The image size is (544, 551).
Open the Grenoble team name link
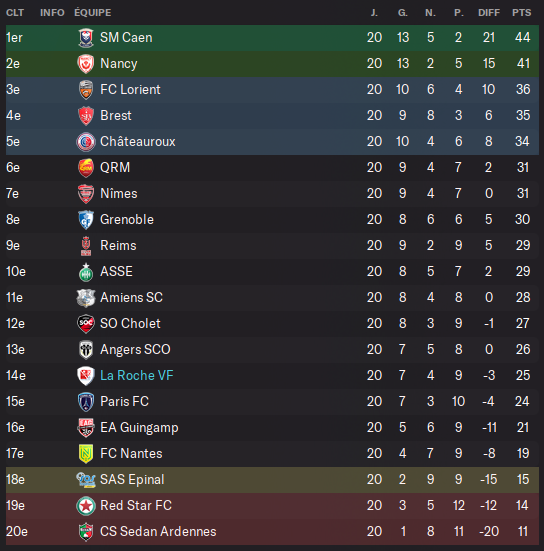[127, 219]
